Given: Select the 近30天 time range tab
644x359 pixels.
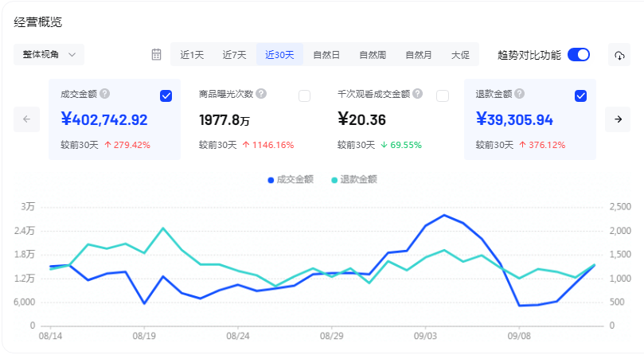Looking at the screenshot, I should tap(279, 55).
